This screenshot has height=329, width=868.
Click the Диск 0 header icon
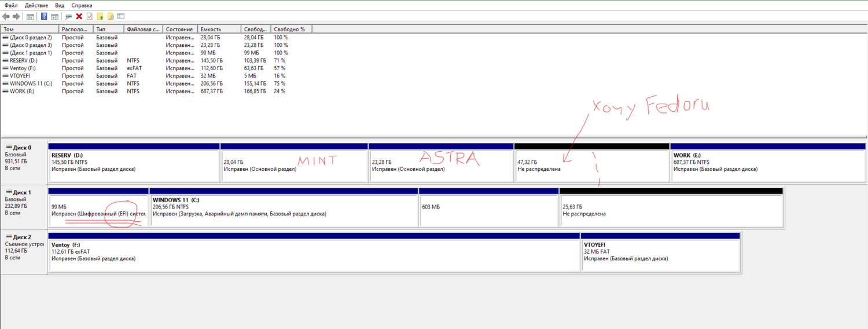[8, 148]
